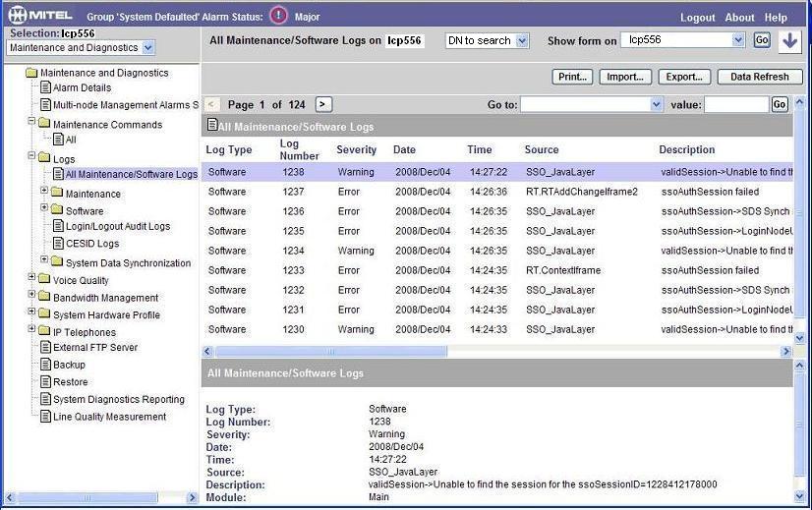Click the disabled previous page button
Screen dimensions: 812x510
[211, 104]
